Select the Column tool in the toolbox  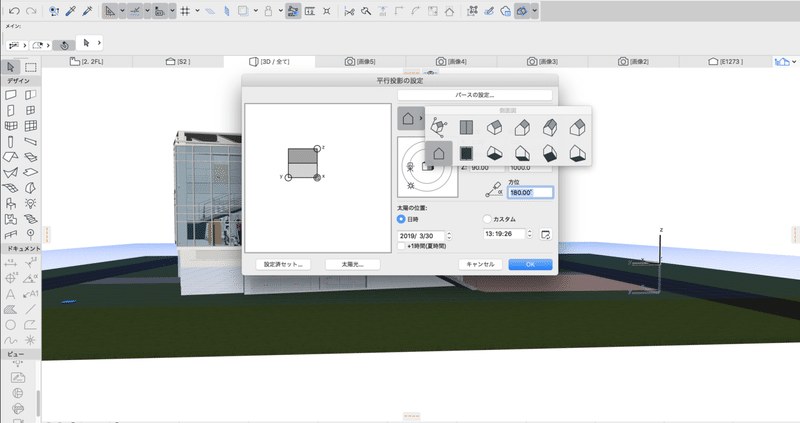coord(11,141)
